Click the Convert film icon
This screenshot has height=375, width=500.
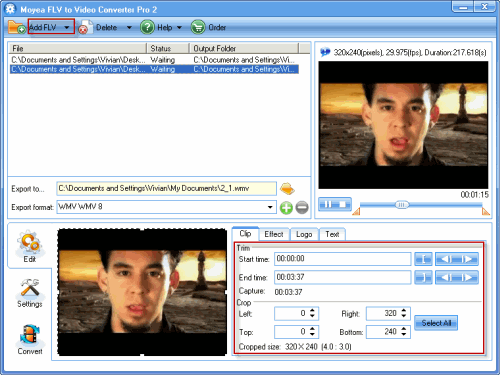30,335
